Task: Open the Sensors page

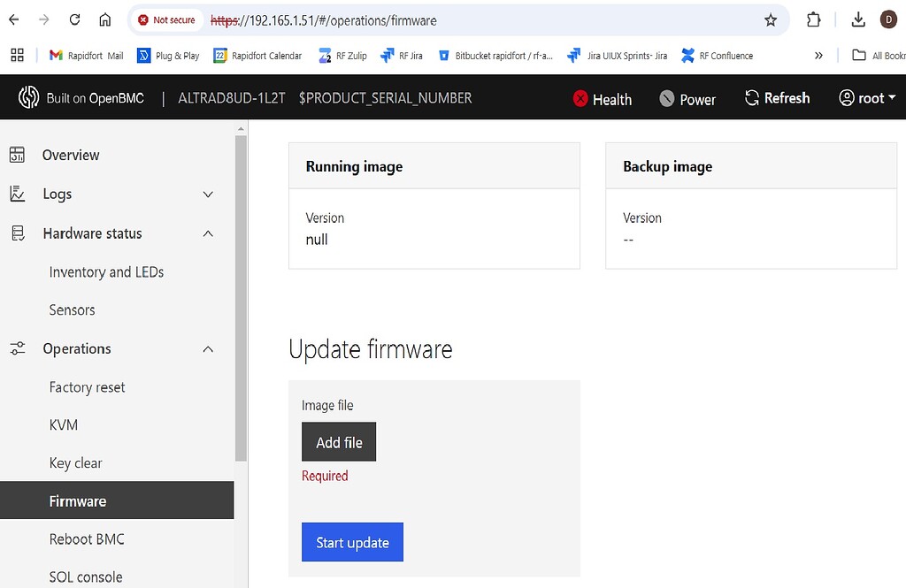Action: point(72,309)
